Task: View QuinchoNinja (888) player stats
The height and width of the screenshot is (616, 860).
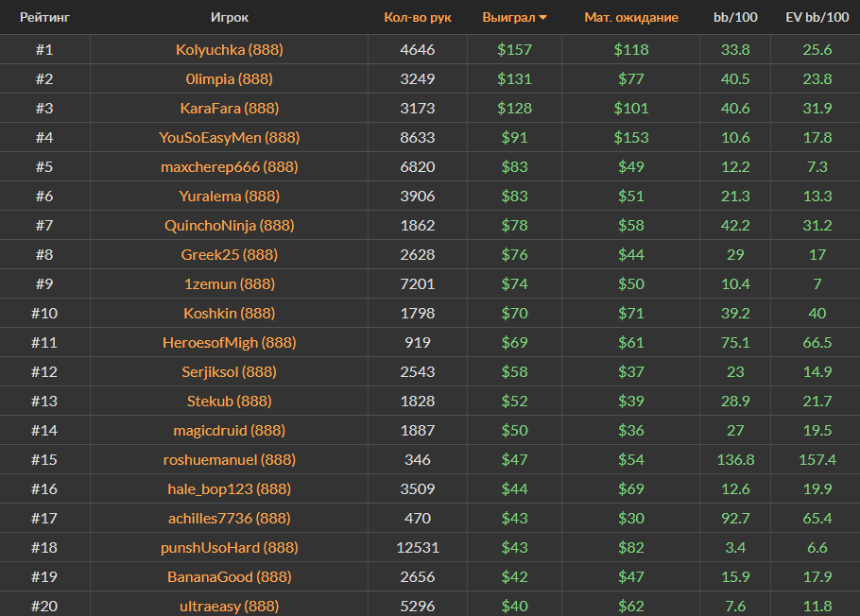Action: click(x=229, y=226)
